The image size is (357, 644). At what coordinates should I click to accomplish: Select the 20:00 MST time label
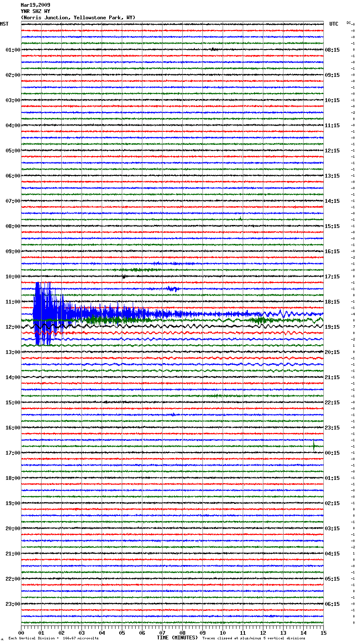tap(13, 529)
